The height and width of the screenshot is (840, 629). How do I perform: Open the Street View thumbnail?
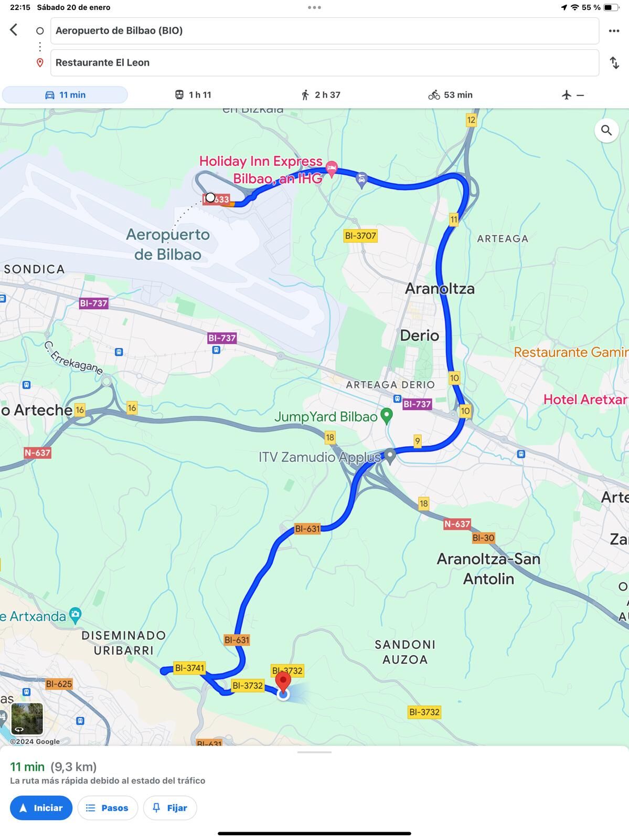tap(27, 719)
